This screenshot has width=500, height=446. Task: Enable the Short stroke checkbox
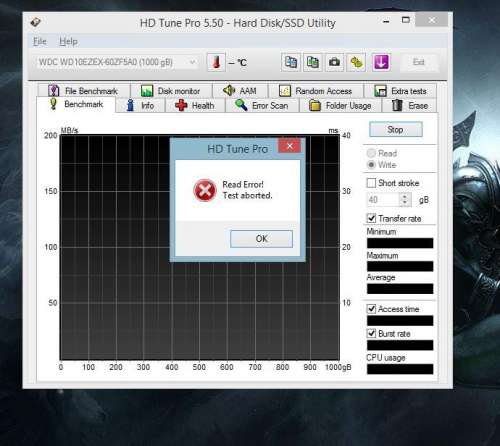(371, 183)
